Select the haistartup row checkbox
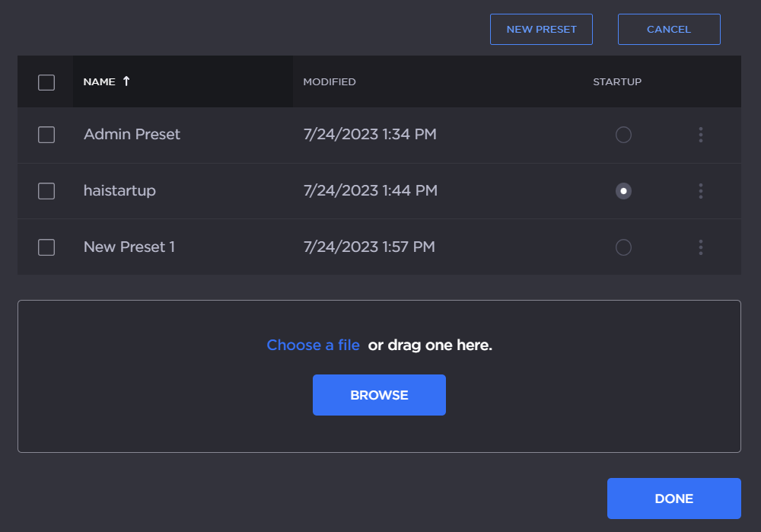 click(46, 191)
